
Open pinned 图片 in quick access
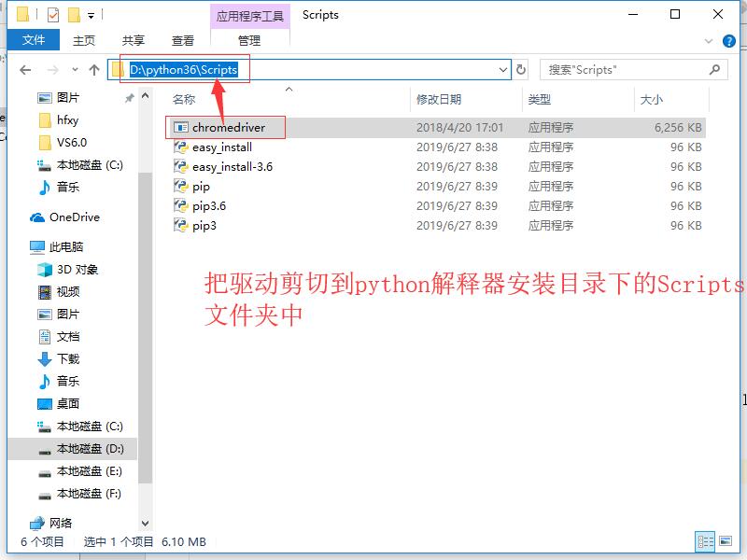(x=67, y=98)
